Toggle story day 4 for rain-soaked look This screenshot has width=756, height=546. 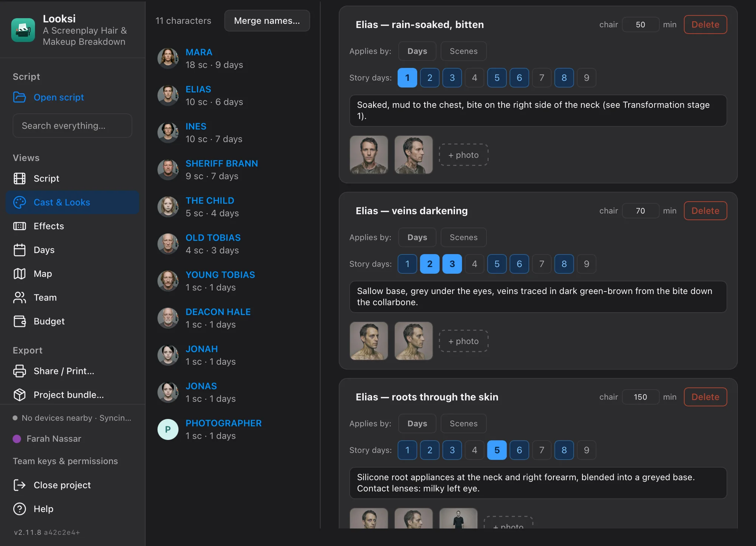[474, 78]
